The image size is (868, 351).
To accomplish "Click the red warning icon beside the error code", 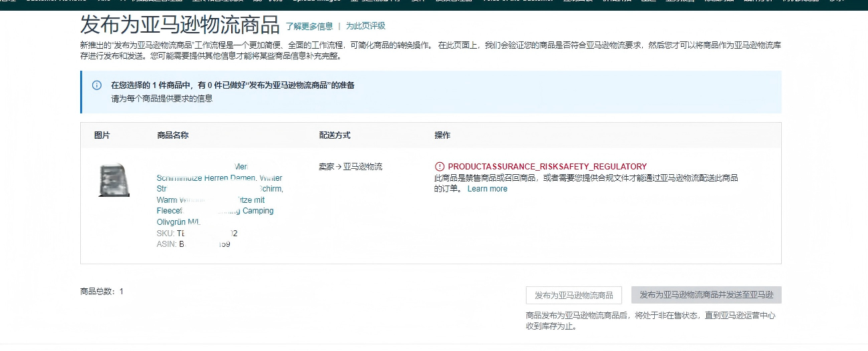I will (439, 167).
